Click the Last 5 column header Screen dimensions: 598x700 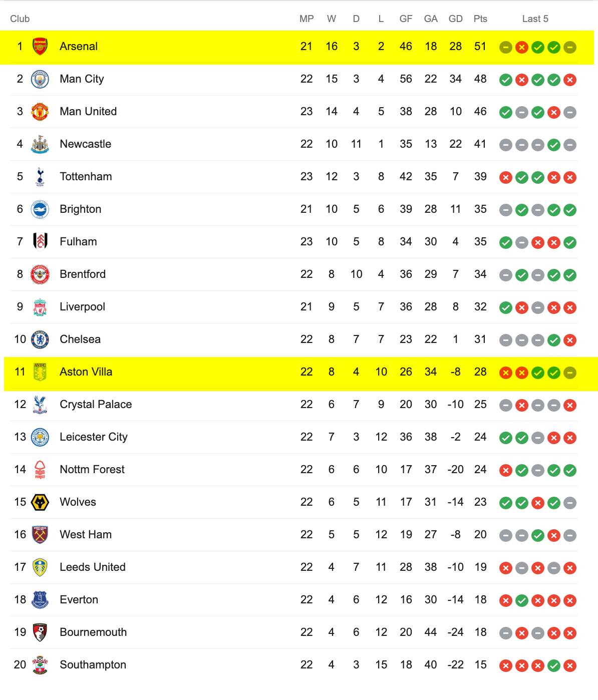[535, 19]
